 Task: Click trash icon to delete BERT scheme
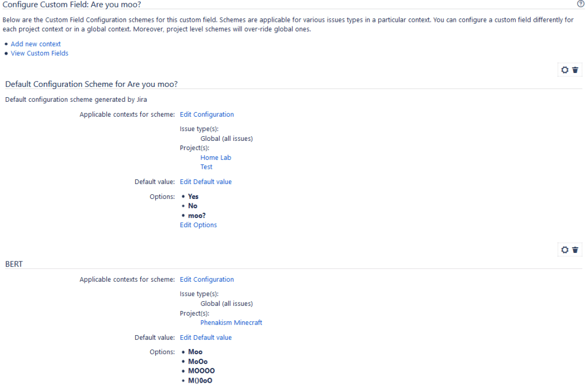(575, 250)
